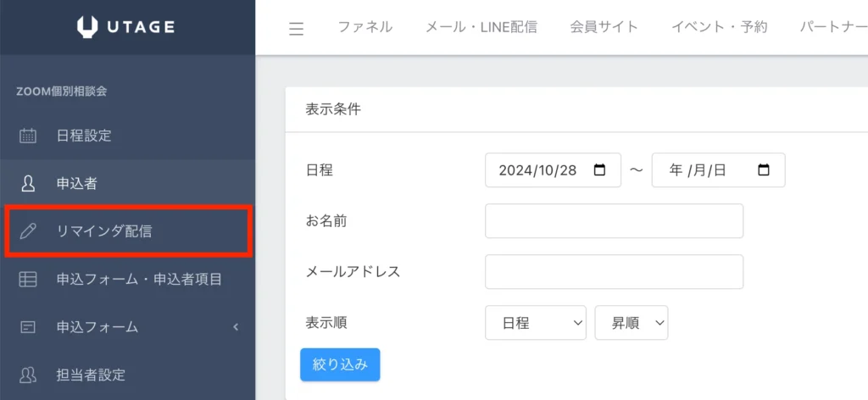
Task: Click the person icon beside 申込者
Action: tap(28, 184)
